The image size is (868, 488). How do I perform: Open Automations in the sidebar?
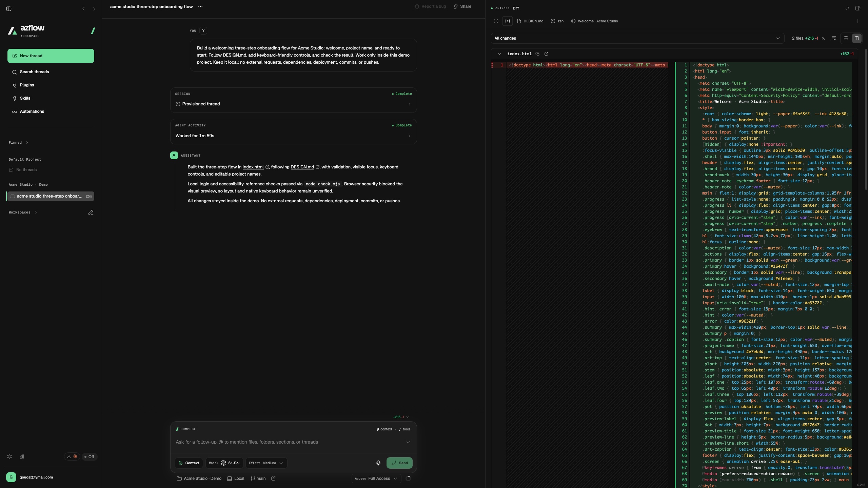pos(51,111)
